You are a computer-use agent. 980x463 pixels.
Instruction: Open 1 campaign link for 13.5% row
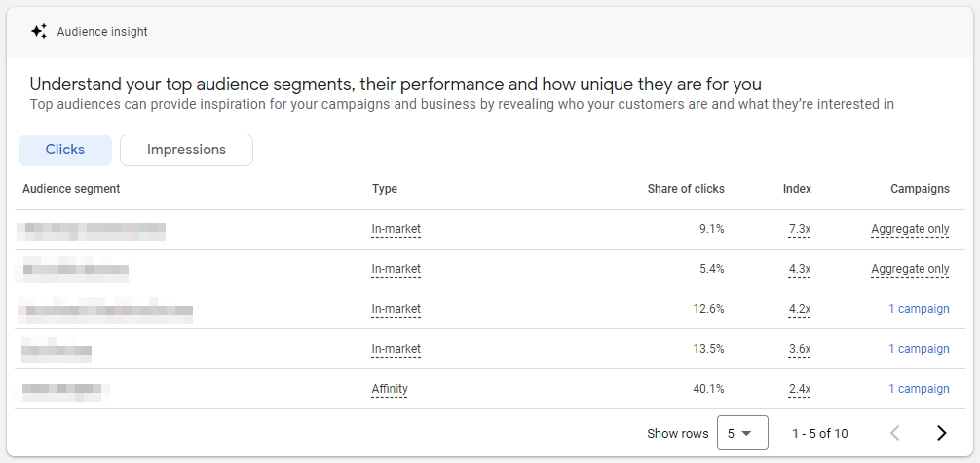(919, 349)
